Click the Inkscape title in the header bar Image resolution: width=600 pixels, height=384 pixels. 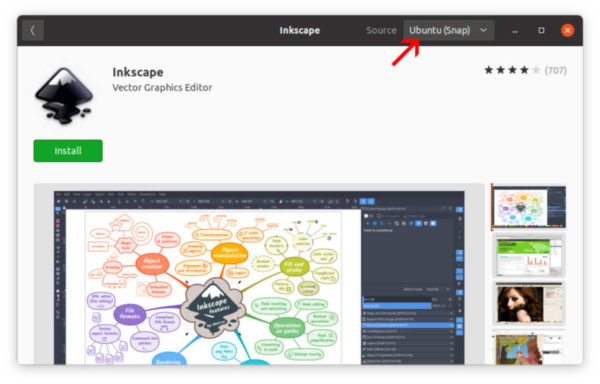(x=300, y=30)
